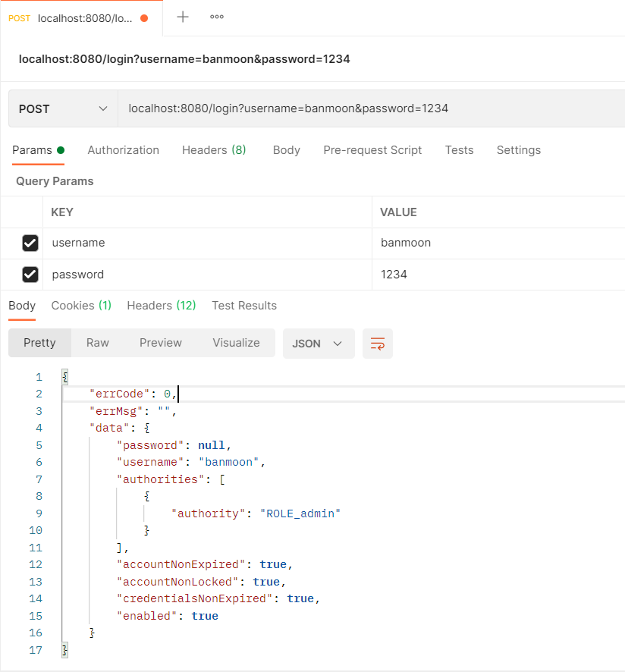The image size is (625, 672).
Task: Expand the JSON format dropdown
Action: (318, 344)
